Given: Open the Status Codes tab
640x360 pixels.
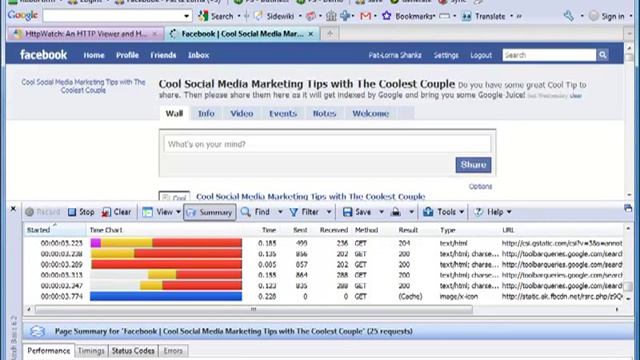Looking at the screenshot, I should point(133,351).
